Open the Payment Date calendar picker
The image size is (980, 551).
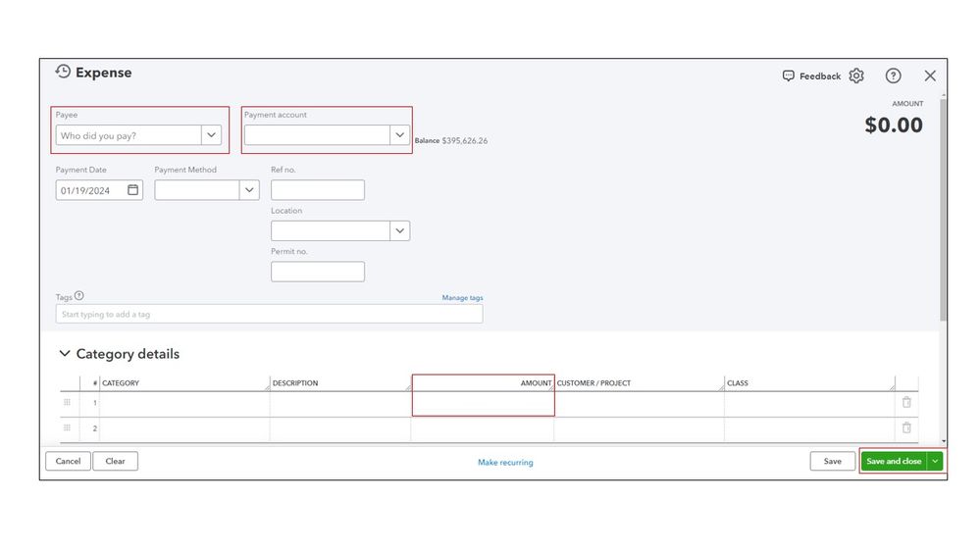(133, 190)
